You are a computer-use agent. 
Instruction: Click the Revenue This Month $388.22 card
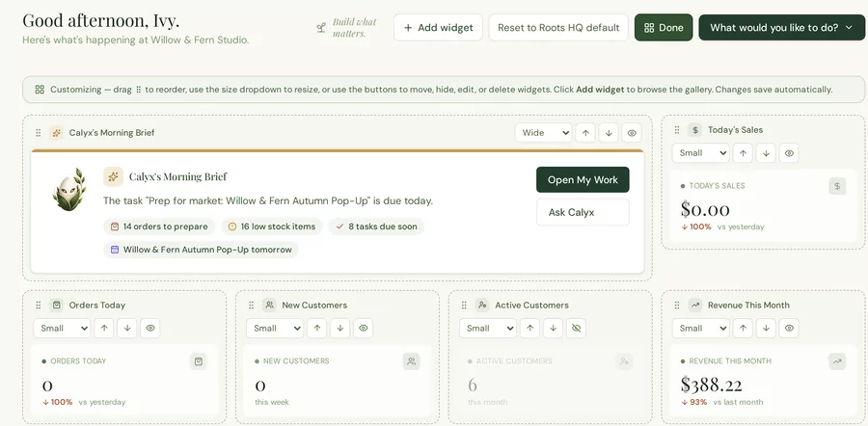coord(764,381)
